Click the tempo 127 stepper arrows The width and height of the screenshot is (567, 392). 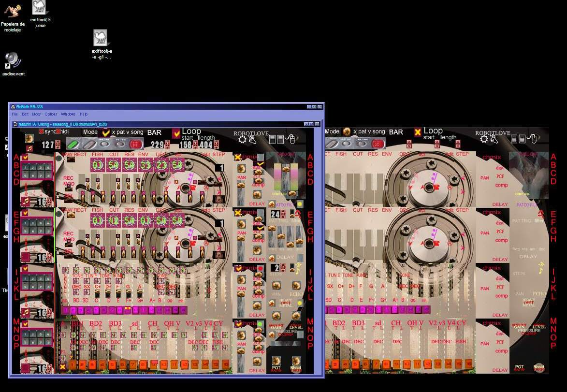tap(58, 145)
